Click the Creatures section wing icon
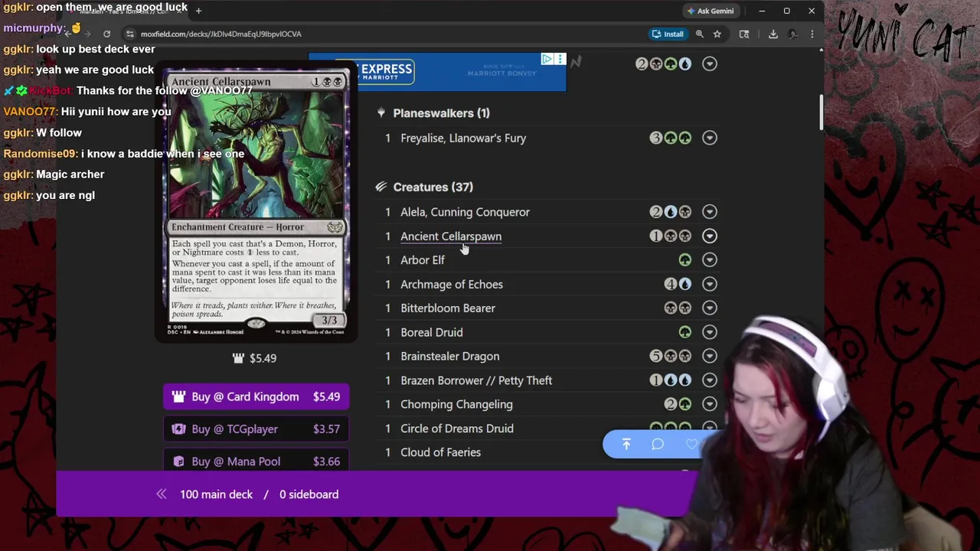 (381, 187)
